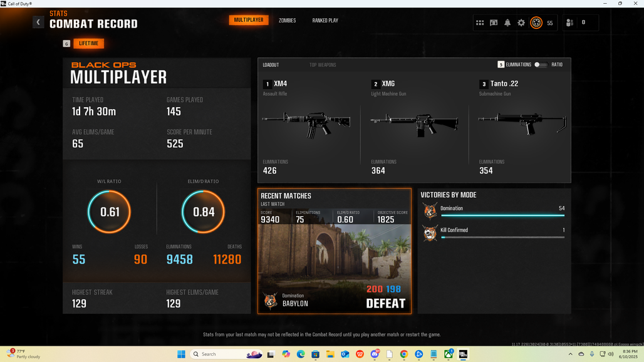The image size is (644, 362).
Task: Open Microsoft Edge from the taskbar
Action: coord(301,354)
